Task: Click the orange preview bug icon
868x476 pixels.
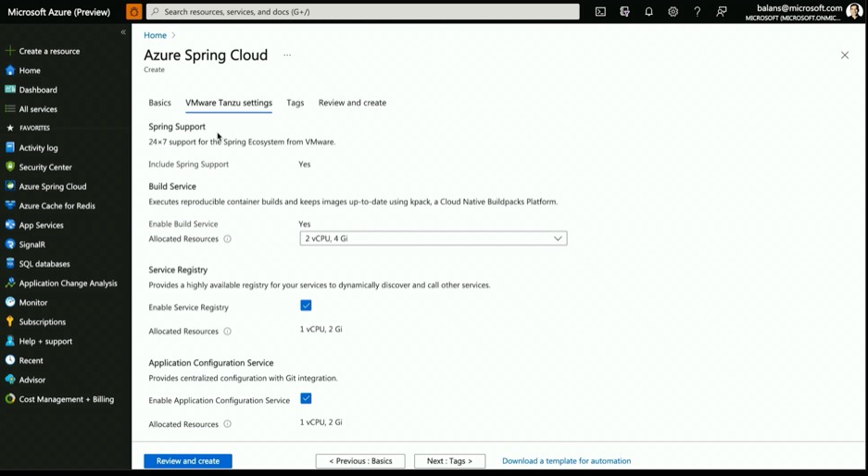Action: point(133,12)
